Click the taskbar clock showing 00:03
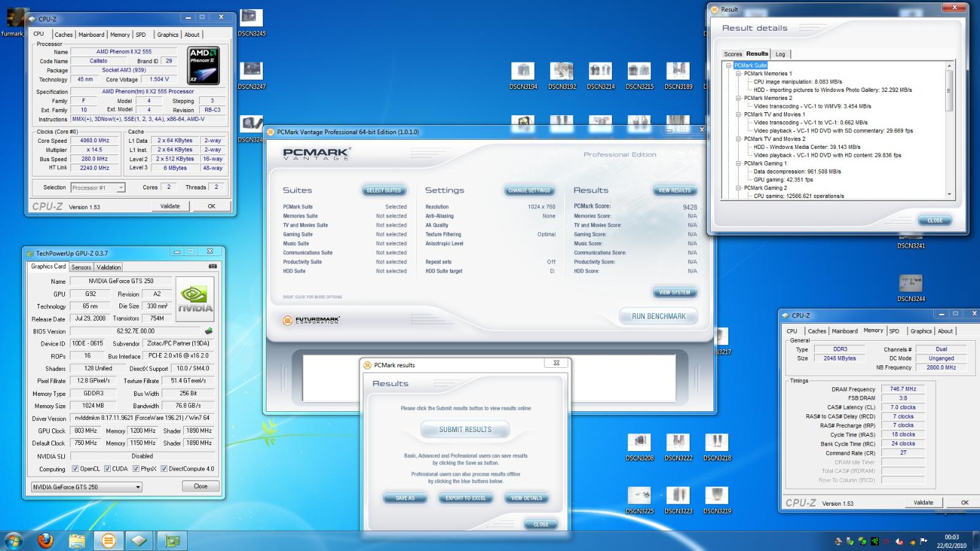The height and width of the screenshot is (551, 980). [951, 541]
